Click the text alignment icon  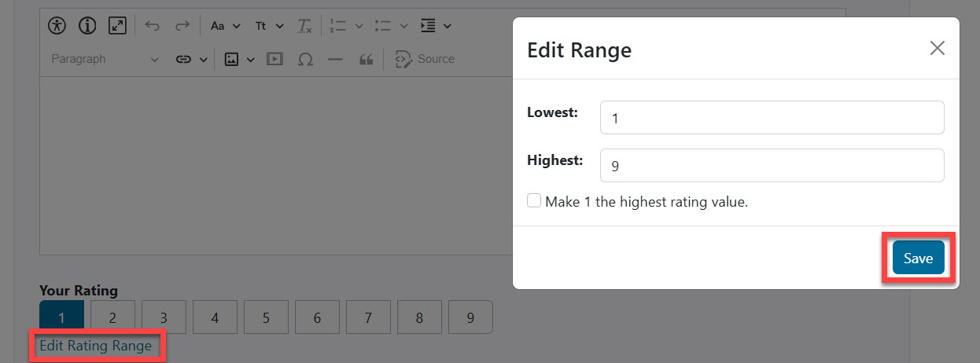(x=428, y=26)
